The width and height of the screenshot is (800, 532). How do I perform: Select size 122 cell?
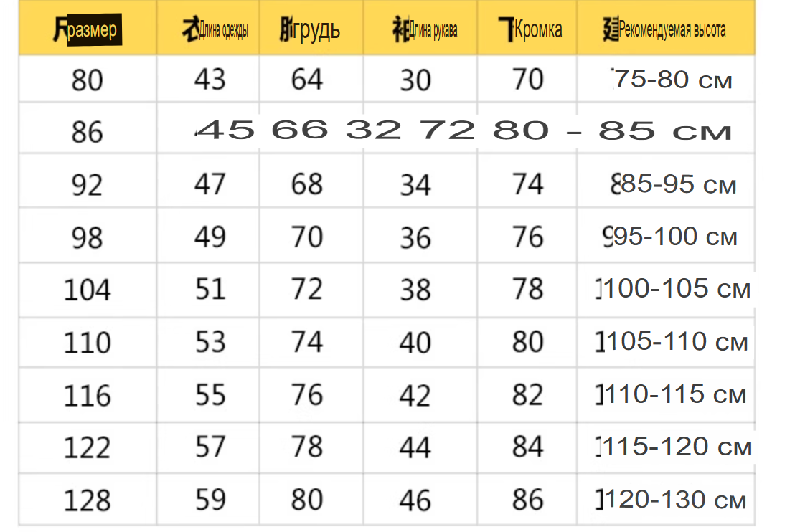pos(88,448)
